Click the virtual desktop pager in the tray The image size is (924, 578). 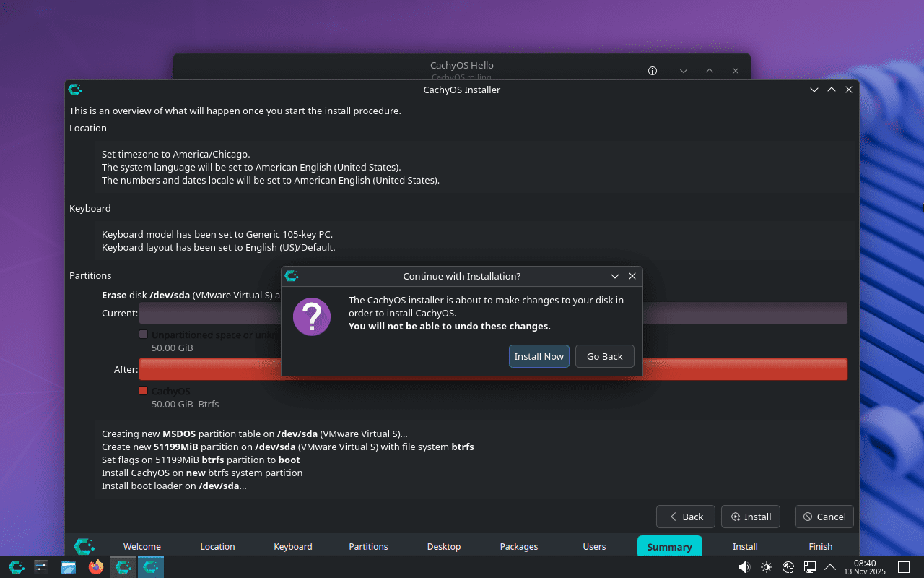[904, 567]
